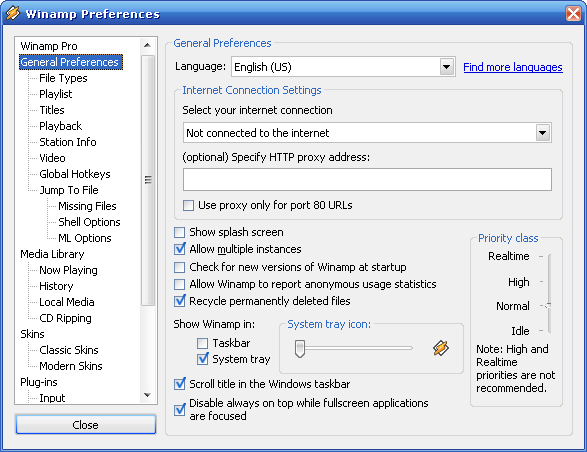Viewport: 587px width, 452px height.
Task: Select Plug-ins in the tree
Action: tap(39, 382)
